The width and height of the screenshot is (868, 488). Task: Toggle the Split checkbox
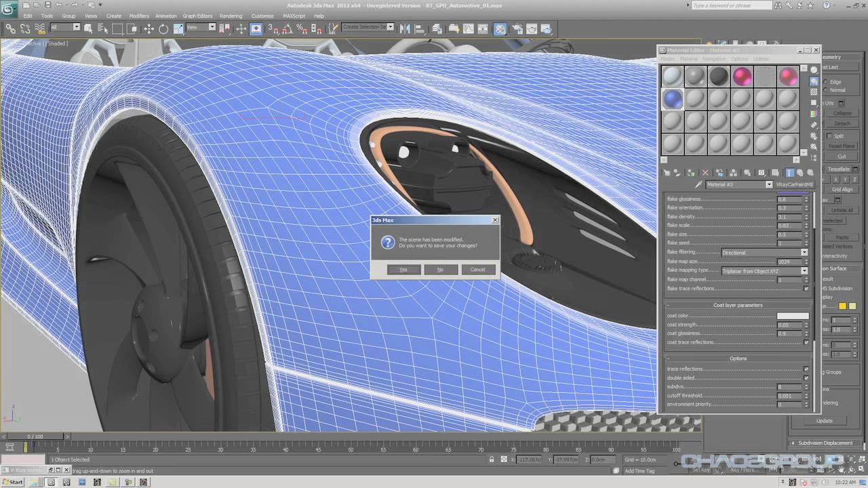pyautogui.click(x=831, y=136)
